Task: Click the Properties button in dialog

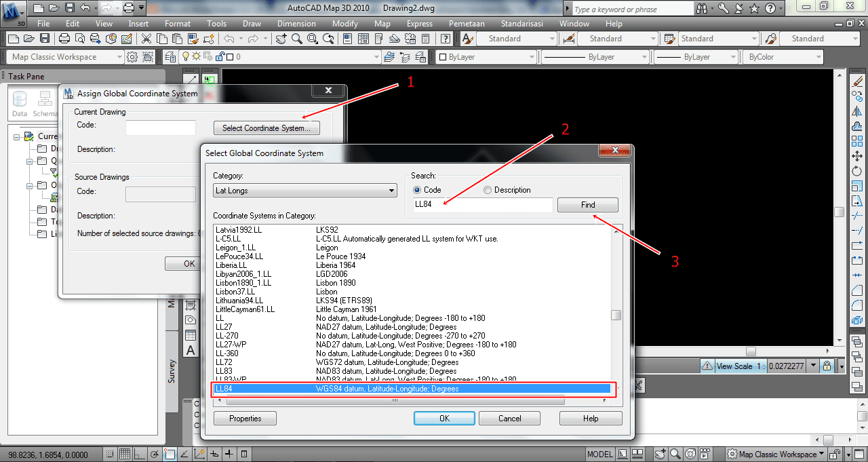Action: coord(245,419)
